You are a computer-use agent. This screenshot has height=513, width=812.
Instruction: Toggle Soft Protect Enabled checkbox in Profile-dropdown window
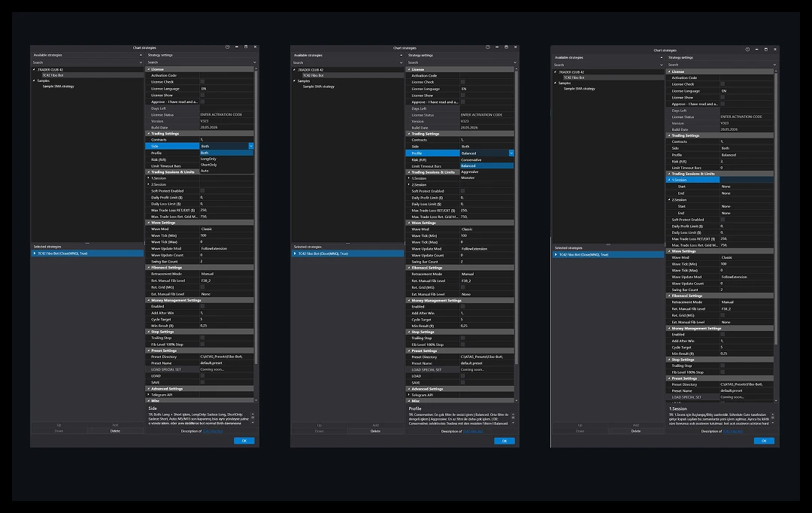463,191
